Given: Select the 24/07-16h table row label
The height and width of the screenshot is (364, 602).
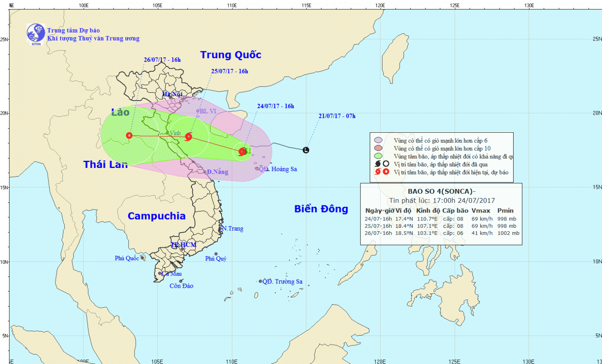Looking at the screenshot, I should click(x=378, y=219).
